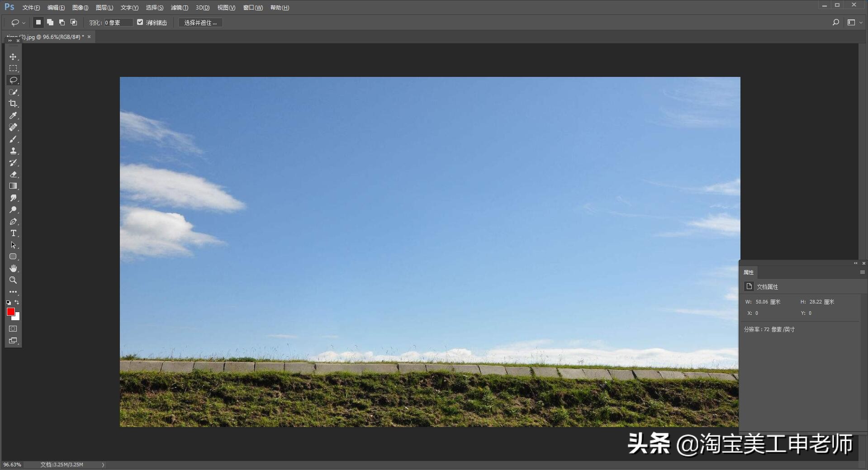
Task: Select the Rectangular Marquee tool
Action: point(13,68)
